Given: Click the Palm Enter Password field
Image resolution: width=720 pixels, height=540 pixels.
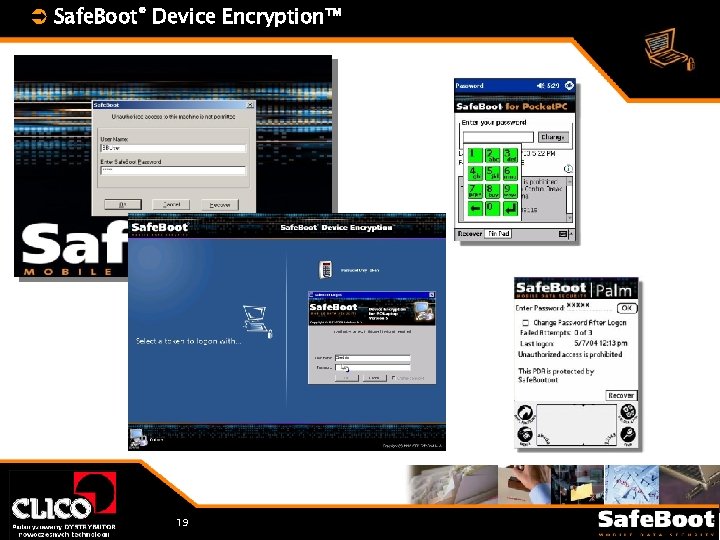Looking at the screenshot, I should tap(590, 307).
